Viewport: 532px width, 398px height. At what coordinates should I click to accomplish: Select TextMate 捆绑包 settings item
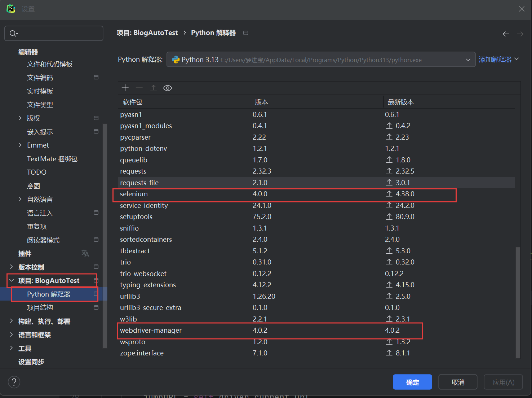pos(52,159)
